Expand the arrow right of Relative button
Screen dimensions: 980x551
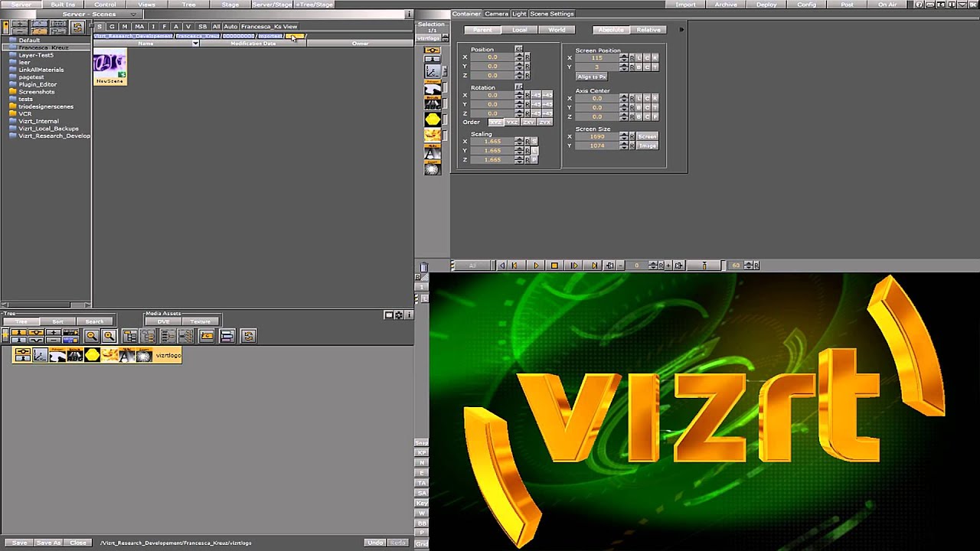681,30
